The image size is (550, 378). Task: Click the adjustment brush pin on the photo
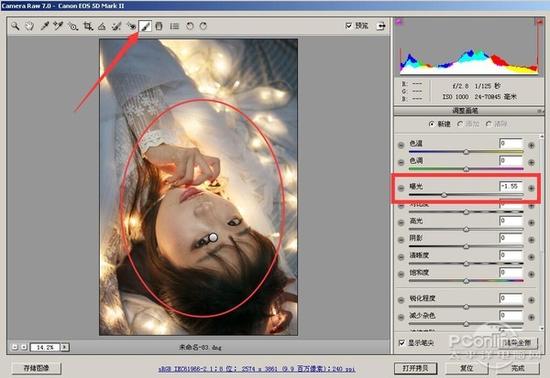(213, 238)
